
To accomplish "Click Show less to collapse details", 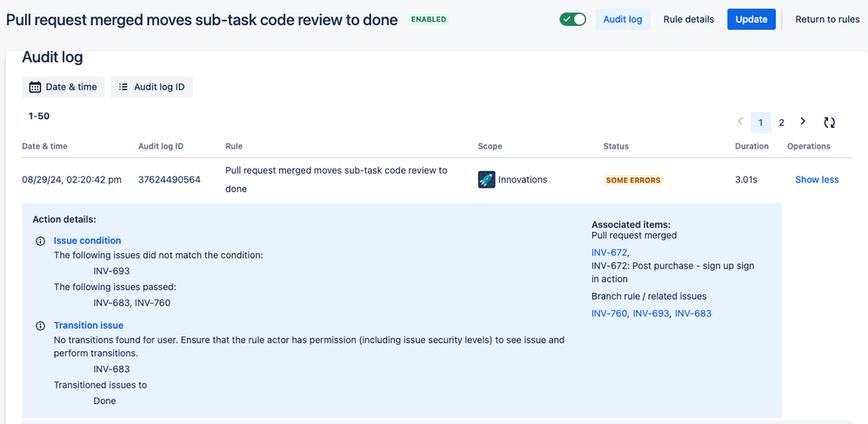I will coord(817,180).
